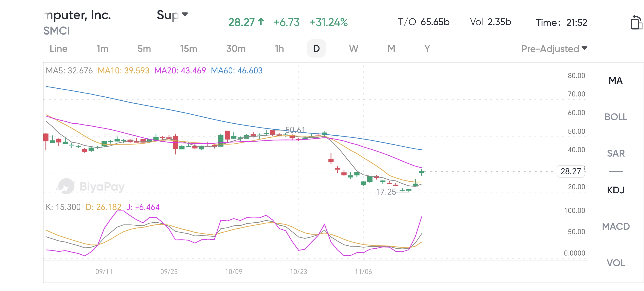This screenshot has height=291, width=644.
Task: Select the Y yearly timeframe
Action: coord(427,49)
